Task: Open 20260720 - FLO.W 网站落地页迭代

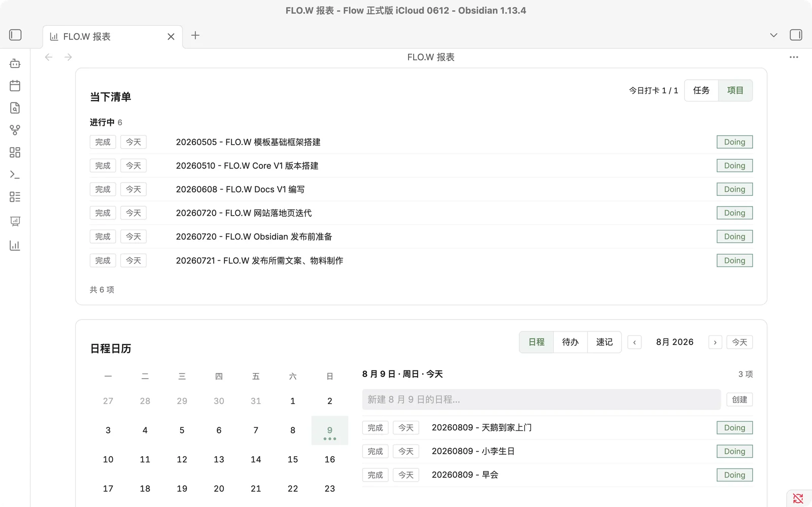Action: pyautogui.click(x=244, y=213)
